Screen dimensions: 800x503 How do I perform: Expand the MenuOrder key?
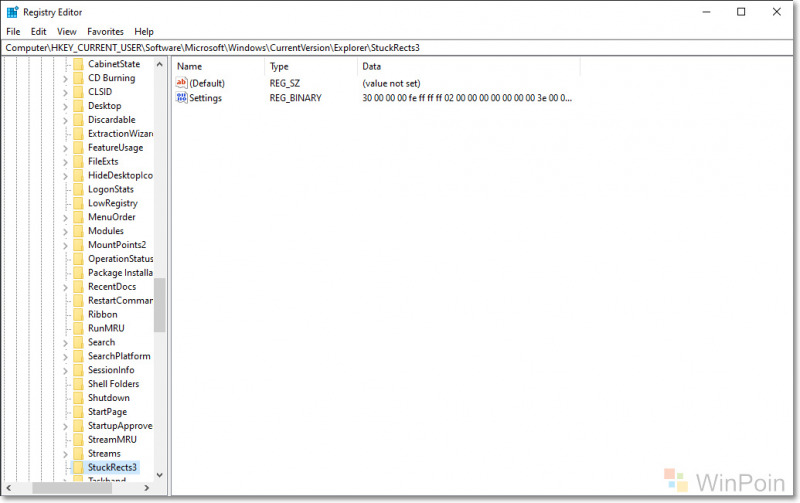pos(65,218)
